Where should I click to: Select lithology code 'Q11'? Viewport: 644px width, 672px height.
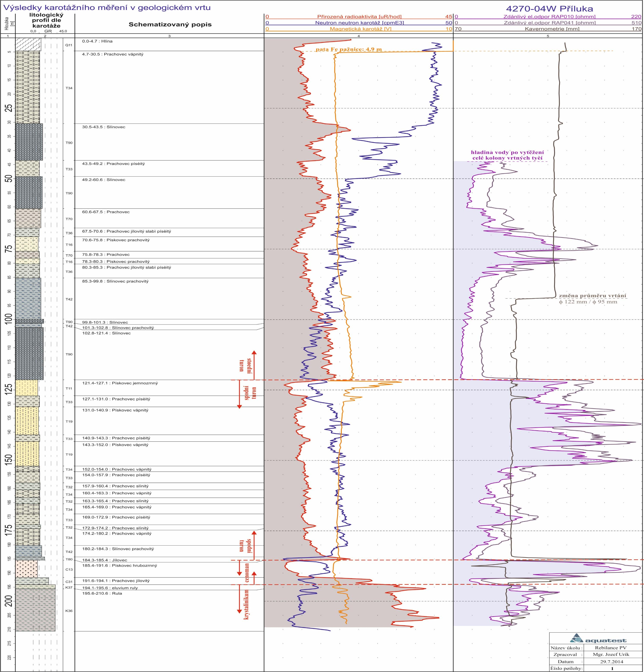point(69,45)
